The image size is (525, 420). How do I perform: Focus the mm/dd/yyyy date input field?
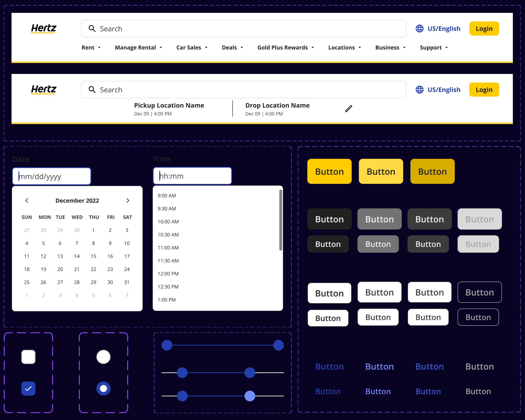[x=52, y=176]
